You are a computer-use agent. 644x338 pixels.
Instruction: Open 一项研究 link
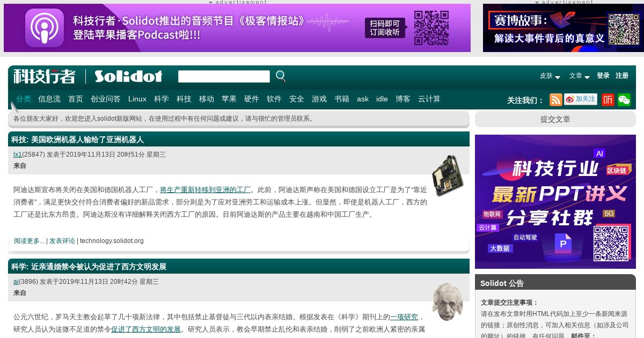pos(404,317)
